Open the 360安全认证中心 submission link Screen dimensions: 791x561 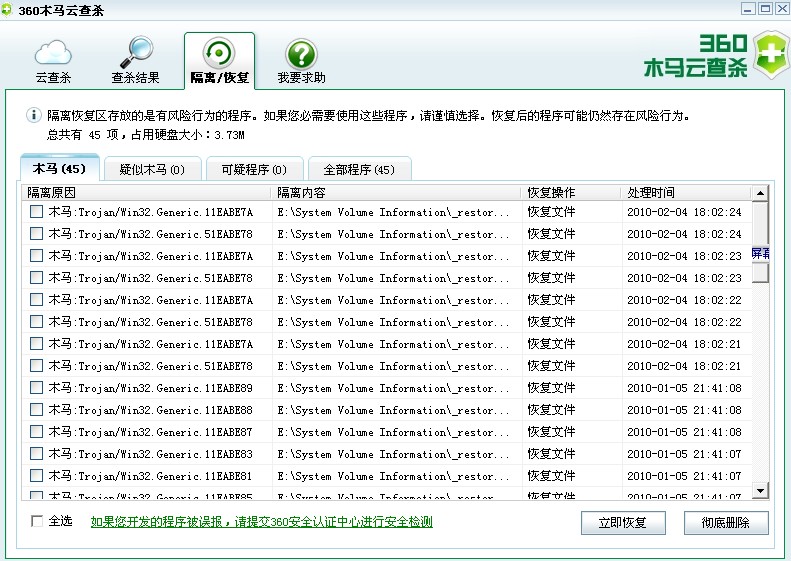pos(261,522)
